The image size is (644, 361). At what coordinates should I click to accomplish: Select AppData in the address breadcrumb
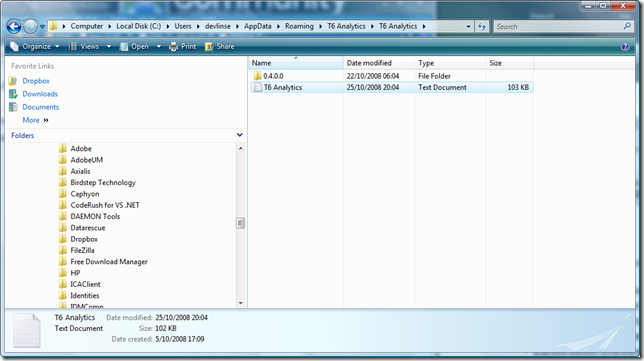point(258,26)
